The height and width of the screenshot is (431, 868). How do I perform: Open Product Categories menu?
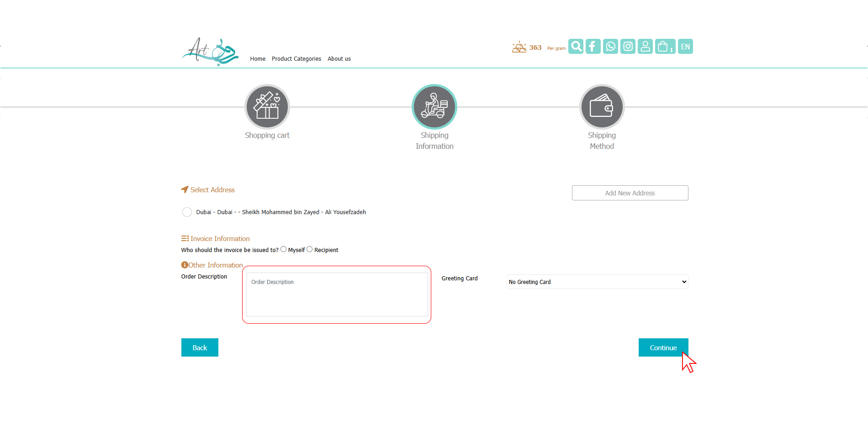click(296, 59)
